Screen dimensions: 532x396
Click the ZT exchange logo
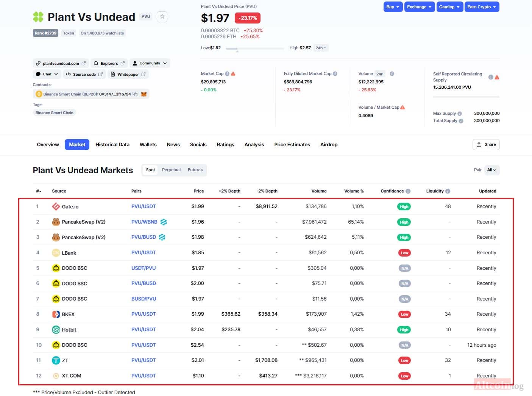[x=56, y=360]
